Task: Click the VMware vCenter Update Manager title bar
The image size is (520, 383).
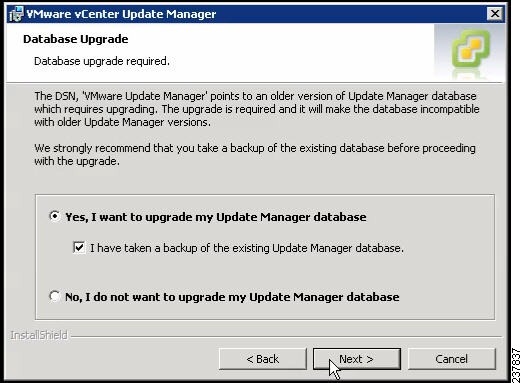Action: [x=253, y=14]
